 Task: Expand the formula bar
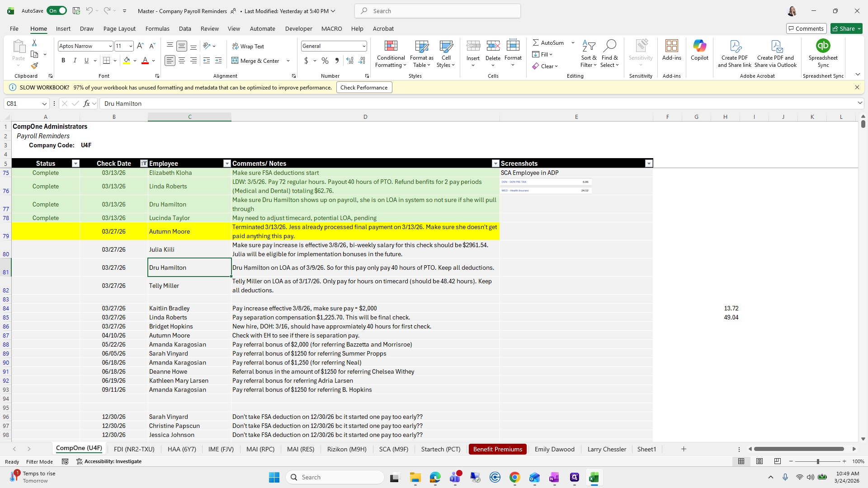click(x=859, y=103)
